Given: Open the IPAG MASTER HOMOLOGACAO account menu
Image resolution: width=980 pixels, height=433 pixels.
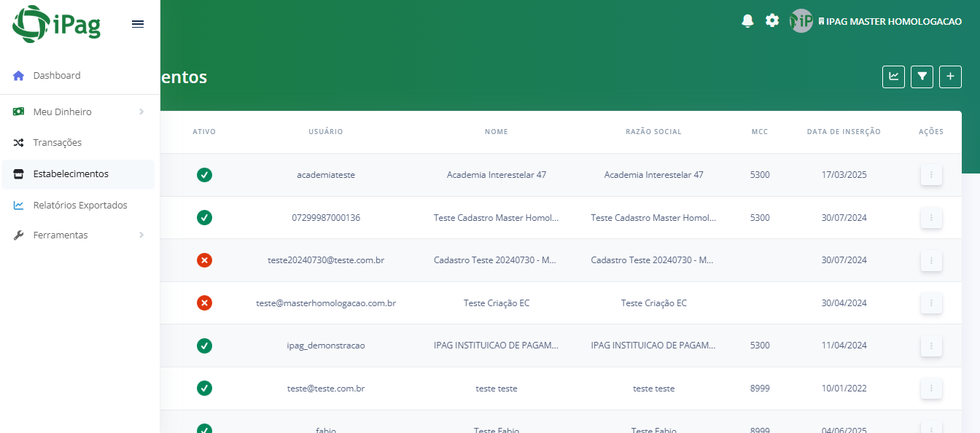Looking at the screenshot, I should coord(890,22).
